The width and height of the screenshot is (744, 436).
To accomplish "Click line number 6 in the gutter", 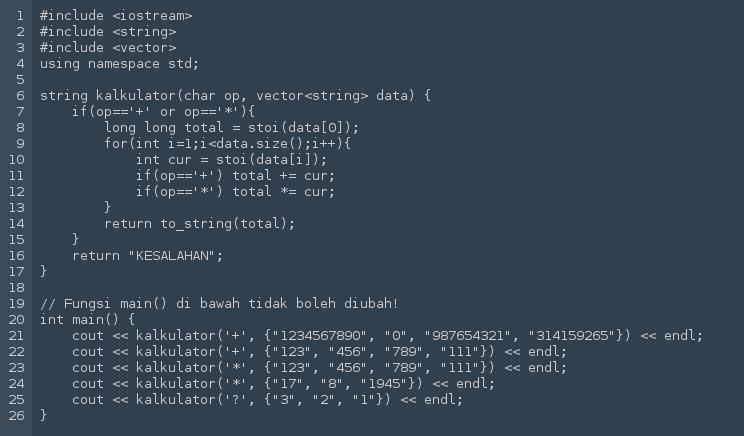I will click(20, 96).
